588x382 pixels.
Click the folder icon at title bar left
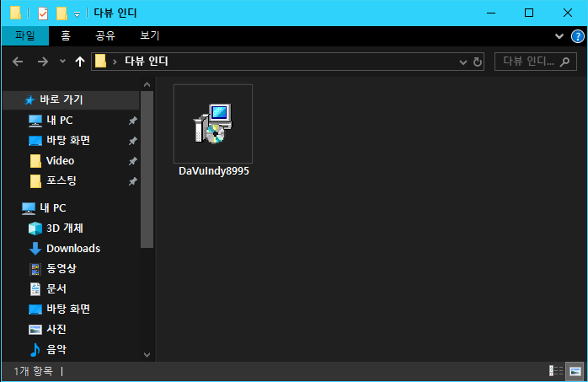point(15,13)
